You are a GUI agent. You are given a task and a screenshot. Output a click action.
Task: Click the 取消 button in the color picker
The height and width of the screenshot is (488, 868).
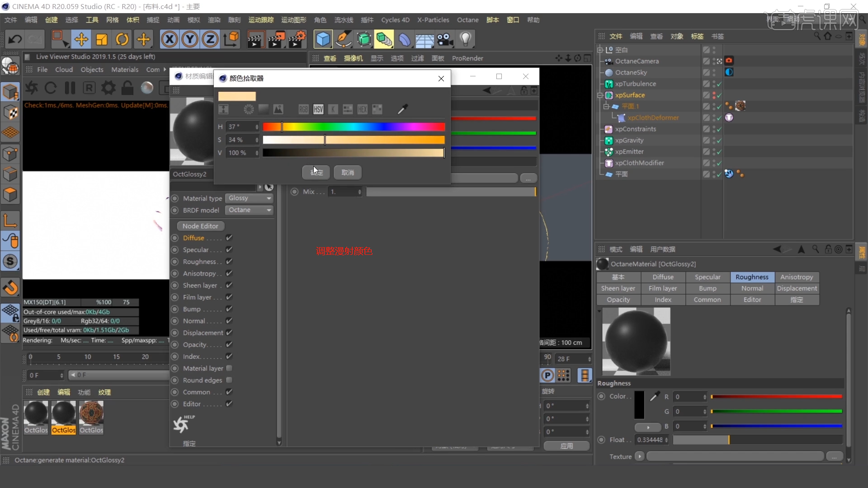tap(347, 172)
